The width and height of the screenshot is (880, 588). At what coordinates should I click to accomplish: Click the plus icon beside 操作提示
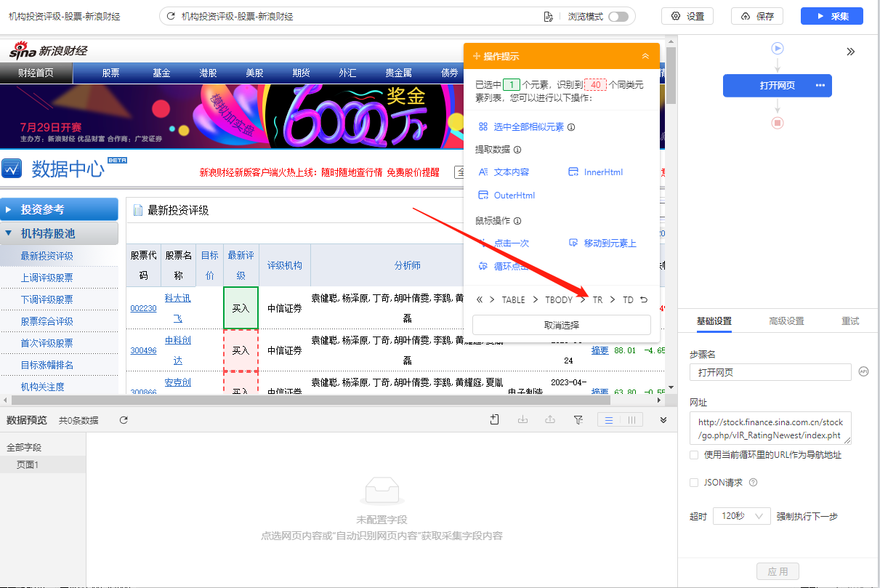coord(477,56)
